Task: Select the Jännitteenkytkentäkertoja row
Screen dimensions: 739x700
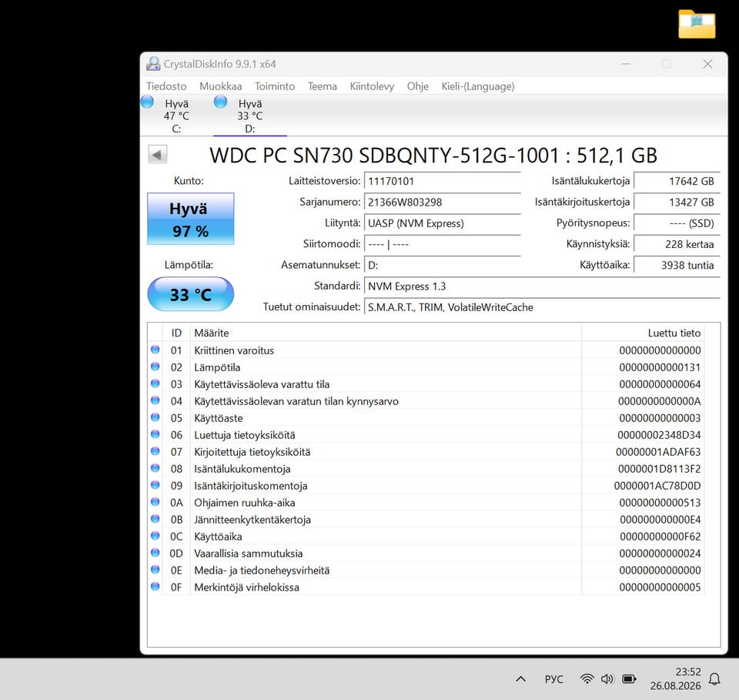Action: (426, 520)
